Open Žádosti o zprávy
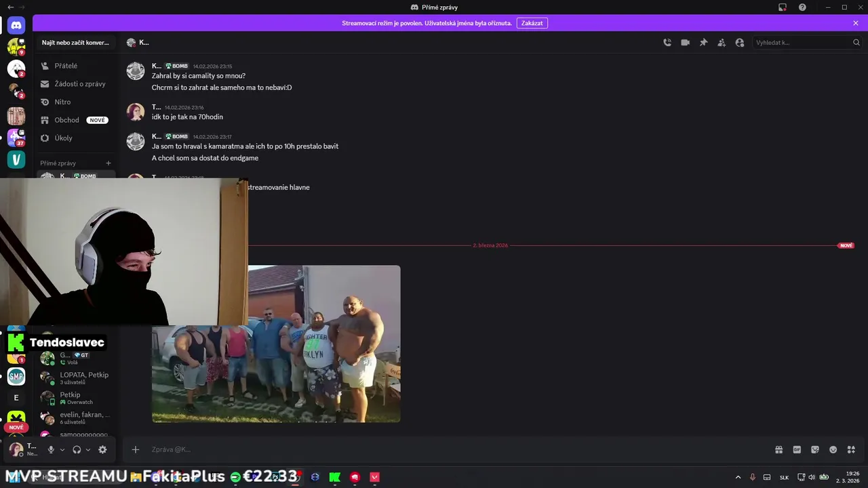 click(x=75, y=84)
